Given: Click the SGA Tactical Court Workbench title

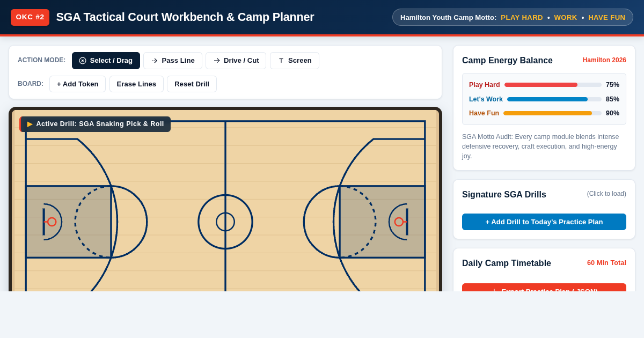Looking at the screenshot, I should (x=185, y=17).
